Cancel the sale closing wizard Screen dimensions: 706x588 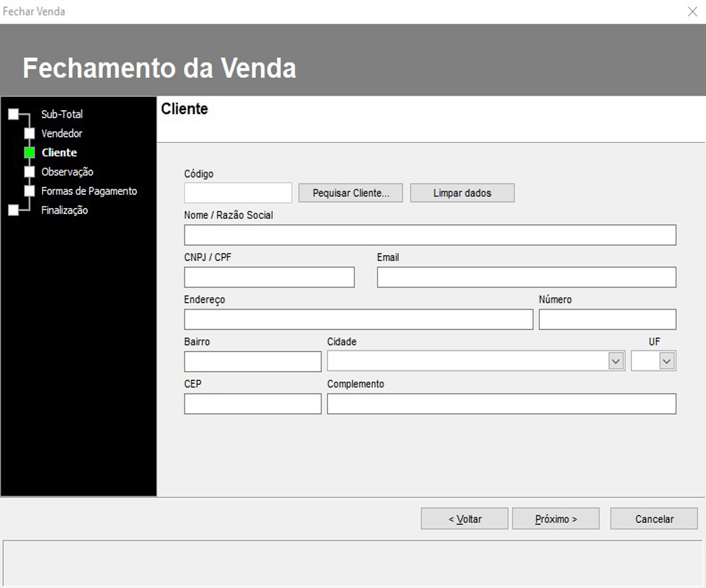(x=653, y=518)
